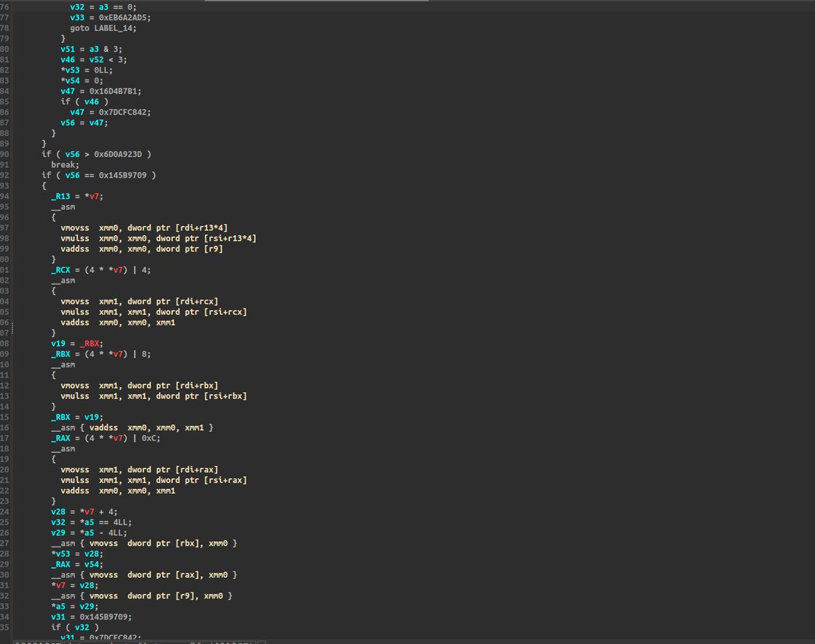Select the assignment 'v47 = 0x16D4B7B1;'
This screenshot has height=644, width=815.
101,91
